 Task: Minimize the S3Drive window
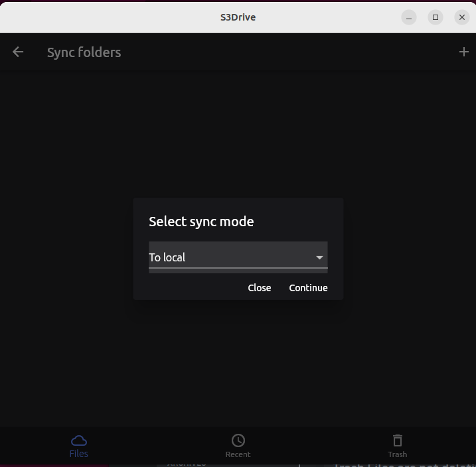409,17
